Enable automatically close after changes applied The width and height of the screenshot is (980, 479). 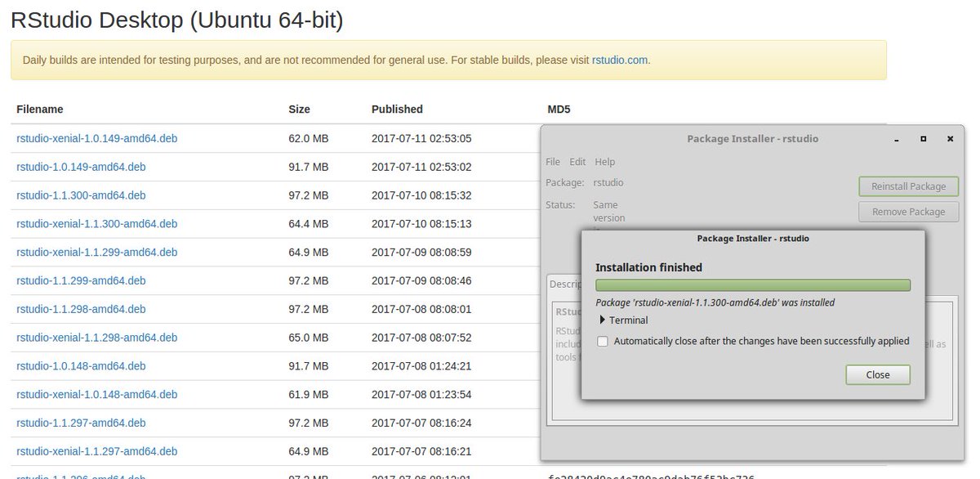point(603,342)
